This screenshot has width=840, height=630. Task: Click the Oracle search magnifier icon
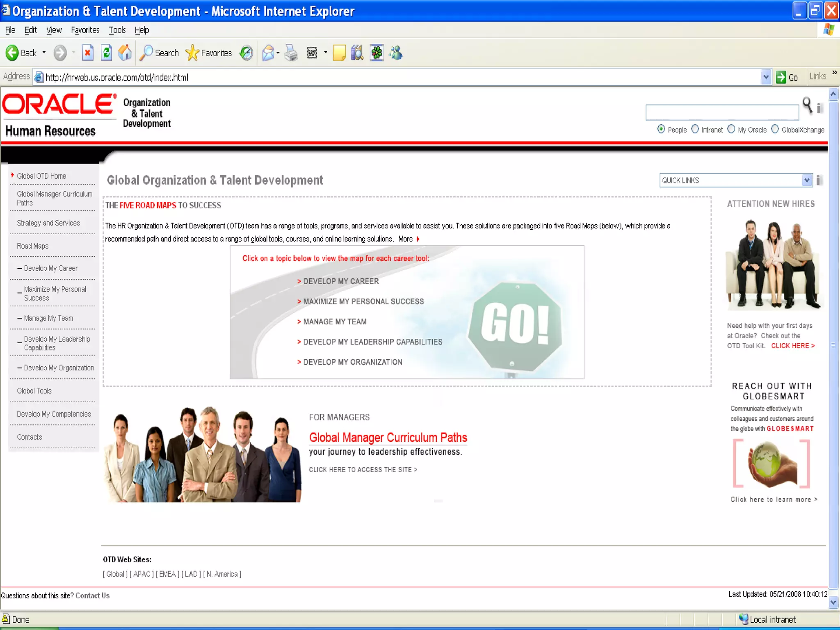807,105
